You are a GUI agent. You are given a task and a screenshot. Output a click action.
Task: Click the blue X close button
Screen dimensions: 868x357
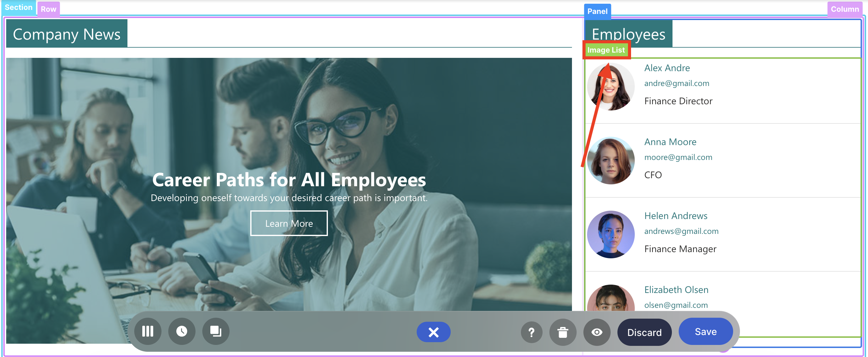click(433, 332)
